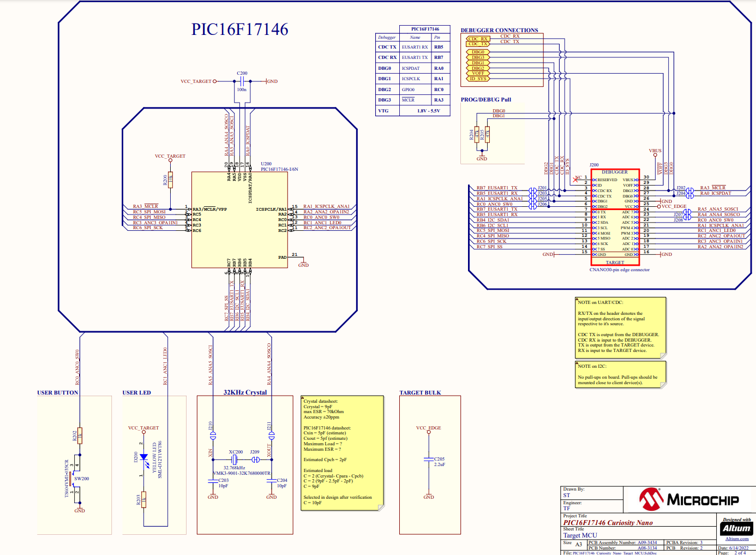
Task: Select the C205 2.2uF capacitor symbol
Action: pos(429,461)
